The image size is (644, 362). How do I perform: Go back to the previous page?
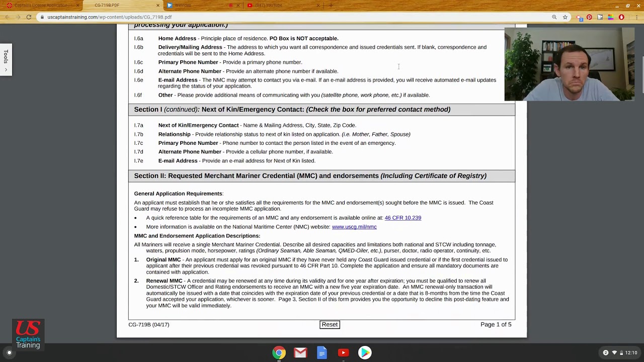tap(7, 17)
